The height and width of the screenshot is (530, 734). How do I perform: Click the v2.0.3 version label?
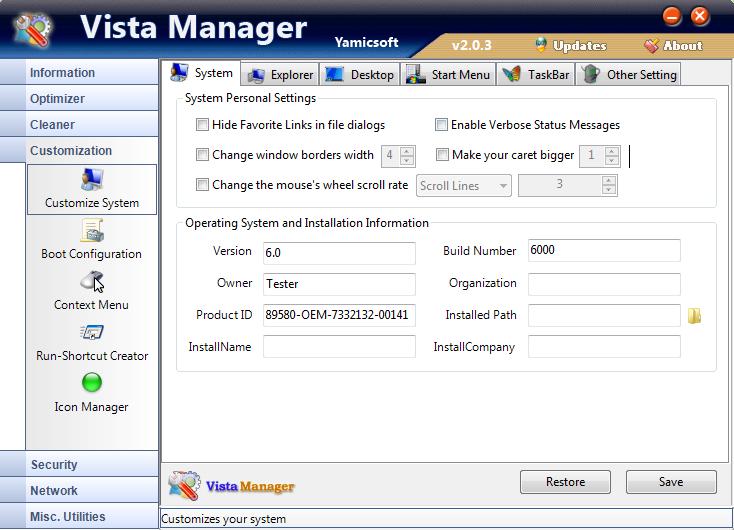471,45
